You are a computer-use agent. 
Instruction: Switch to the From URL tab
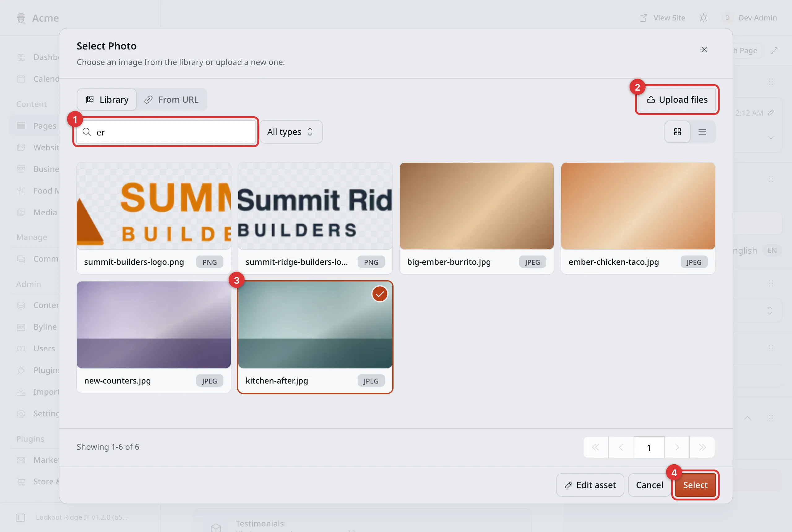[x=171, y=100]
